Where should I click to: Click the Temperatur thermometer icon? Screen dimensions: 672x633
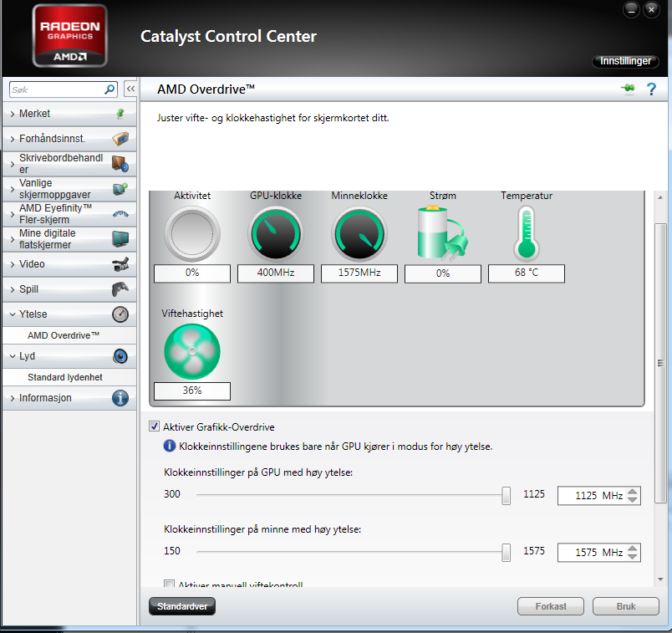(527, 234)
